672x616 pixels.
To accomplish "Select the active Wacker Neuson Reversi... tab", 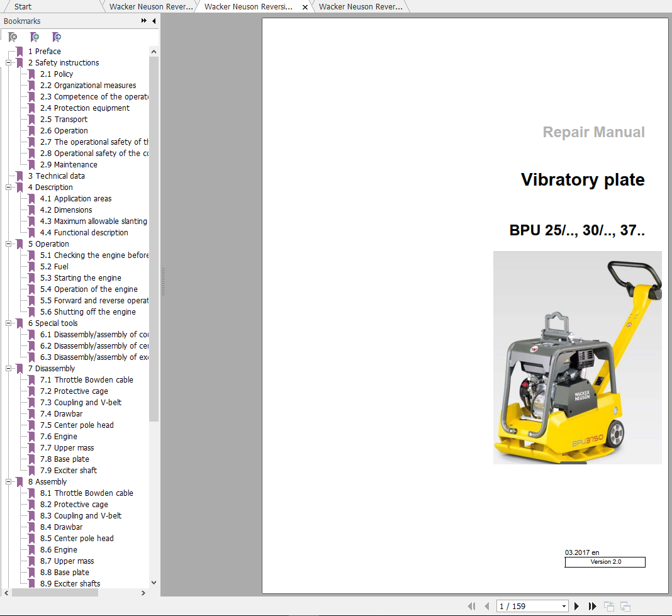I will tap(249, 6).
